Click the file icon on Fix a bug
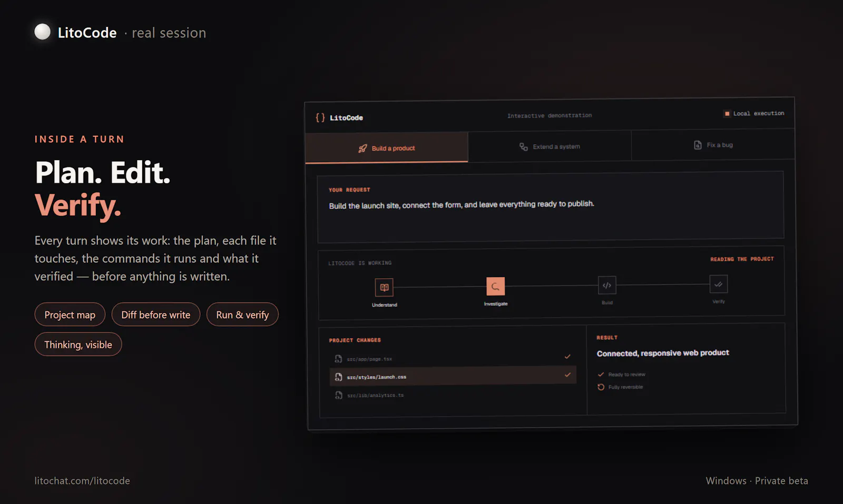 coord(698,145)
